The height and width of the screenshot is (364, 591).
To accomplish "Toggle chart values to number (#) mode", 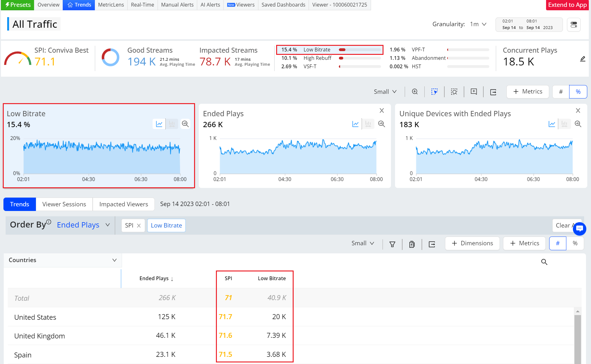I will [561, 92].
